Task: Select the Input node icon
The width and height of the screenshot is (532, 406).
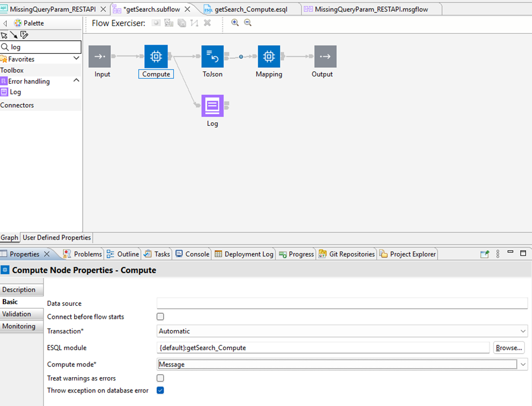Action: point(100,57)
